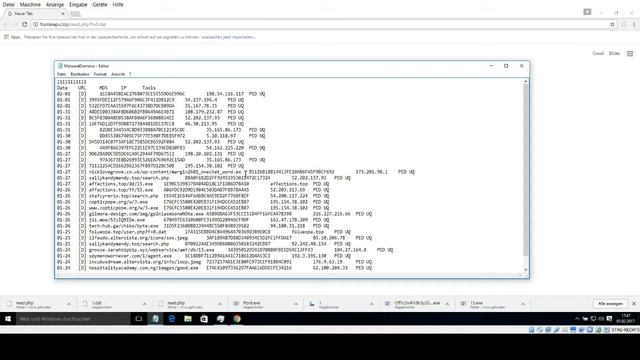Expand options for front.exe download

coord(296,304)
